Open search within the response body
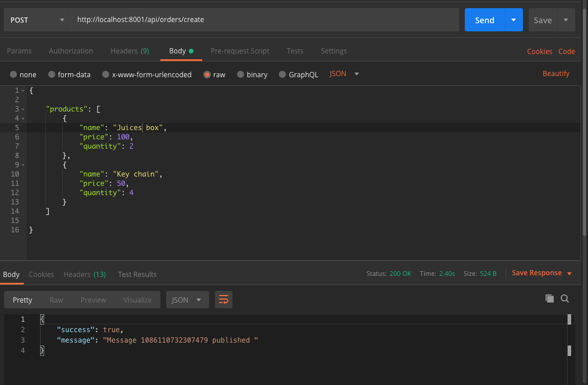Image resolution: width=588 pixels, height=385 pixels. click(x=565, y=298)
